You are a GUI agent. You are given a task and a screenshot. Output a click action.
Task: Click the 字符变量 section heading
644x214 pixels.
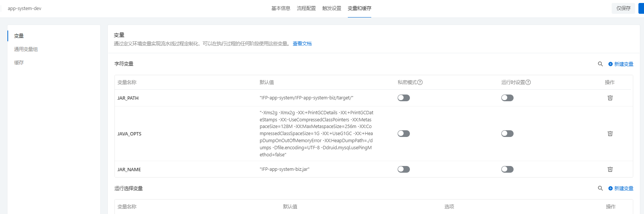tap(124, 64)
